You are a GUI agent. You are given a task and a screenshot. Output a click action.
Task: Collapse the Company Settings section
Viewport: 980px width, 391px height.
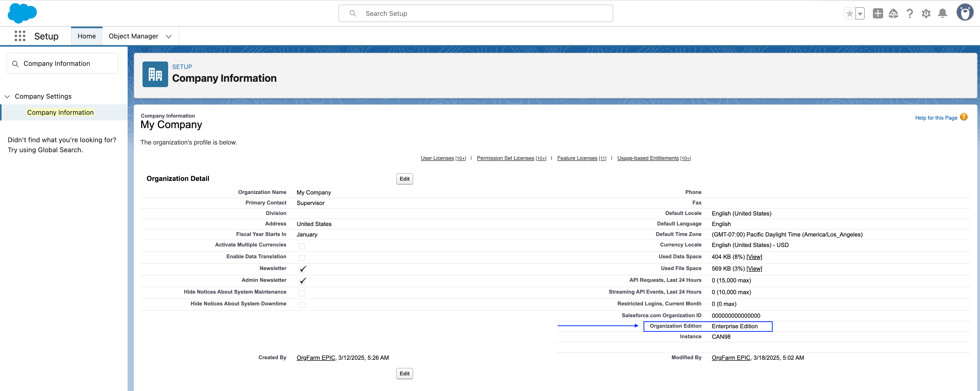[7, 97]
